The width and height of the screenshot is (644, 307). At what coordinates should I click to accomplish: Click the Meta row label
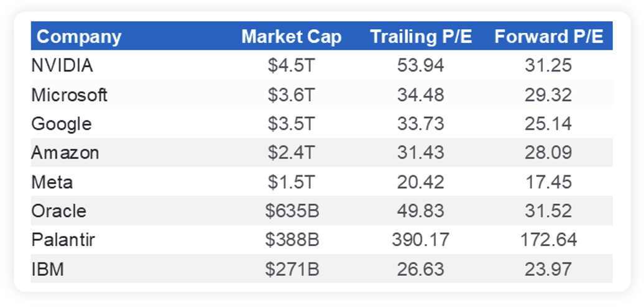52,182
